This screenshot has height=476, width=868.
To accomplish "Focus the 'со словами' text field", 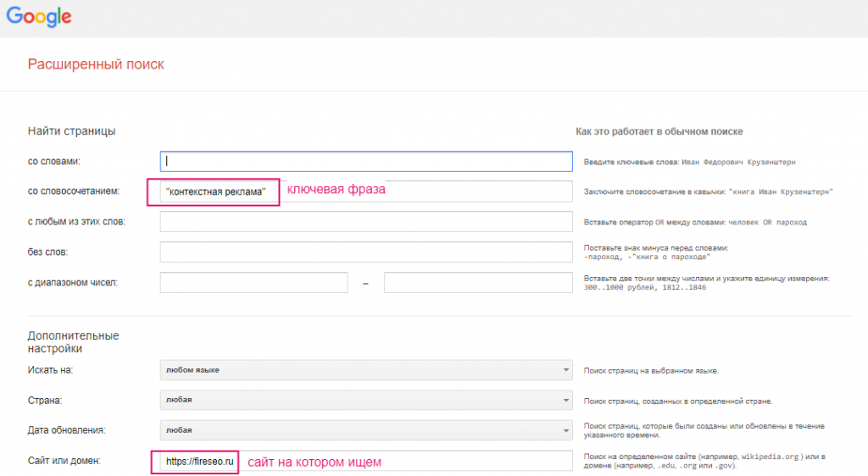I will 366,161.
